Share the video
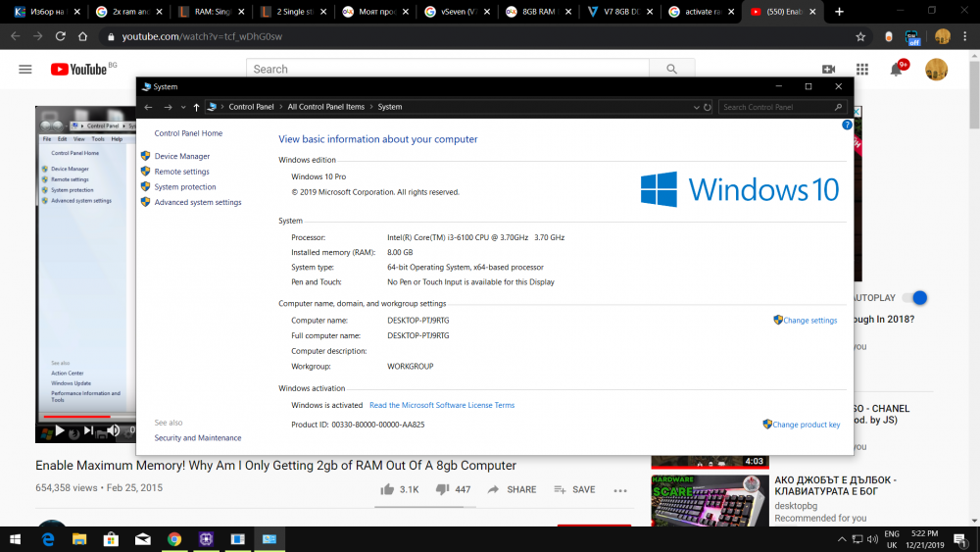The width and height of the screenshot is (980, 552). tap(512, 489)
